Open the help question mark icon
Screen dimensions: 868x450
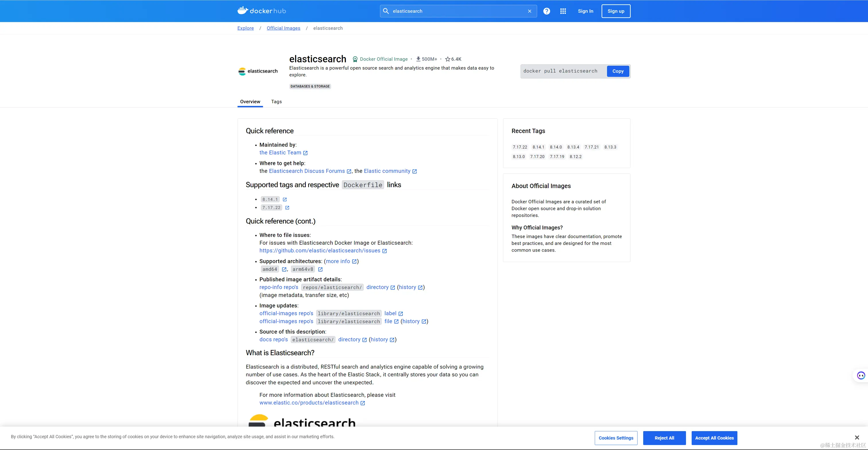547,11
